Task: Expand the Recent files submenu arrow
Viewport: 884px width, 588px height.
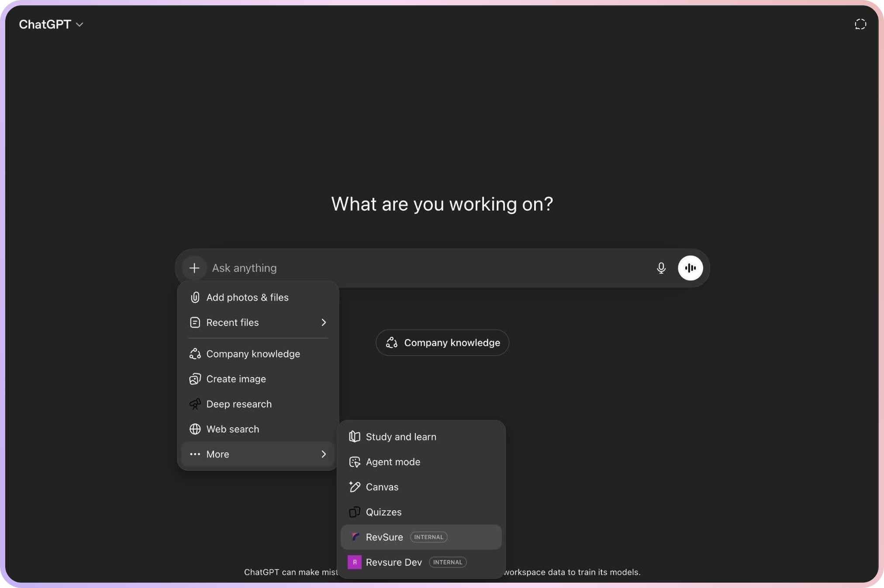Action: point(324,322)
